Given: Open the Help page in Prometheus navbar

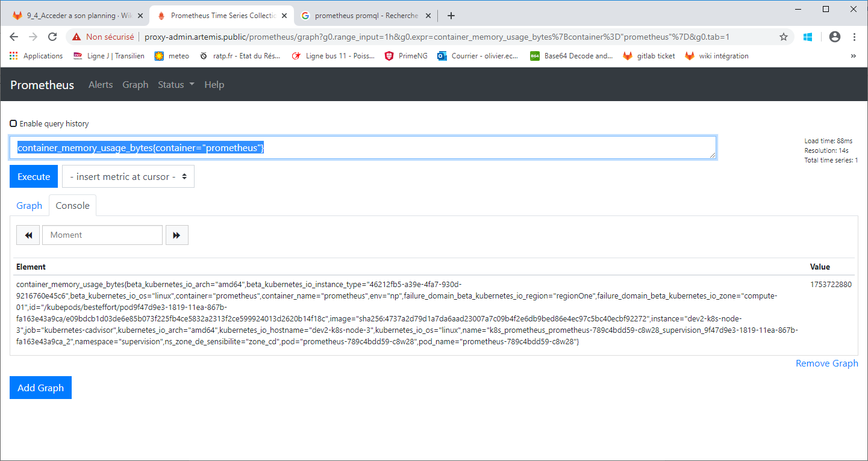Looking at the screenshot, I should click(x=214, y=85).
